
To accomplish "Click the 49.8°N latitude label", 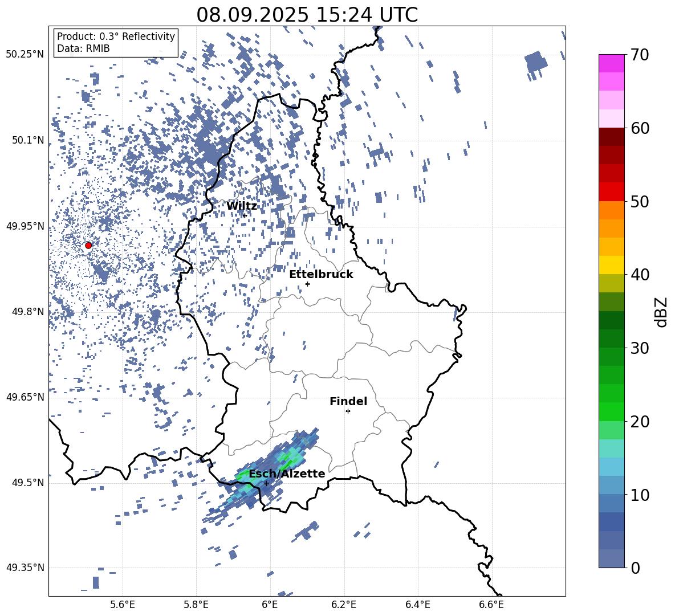I will tap(28, 312).
